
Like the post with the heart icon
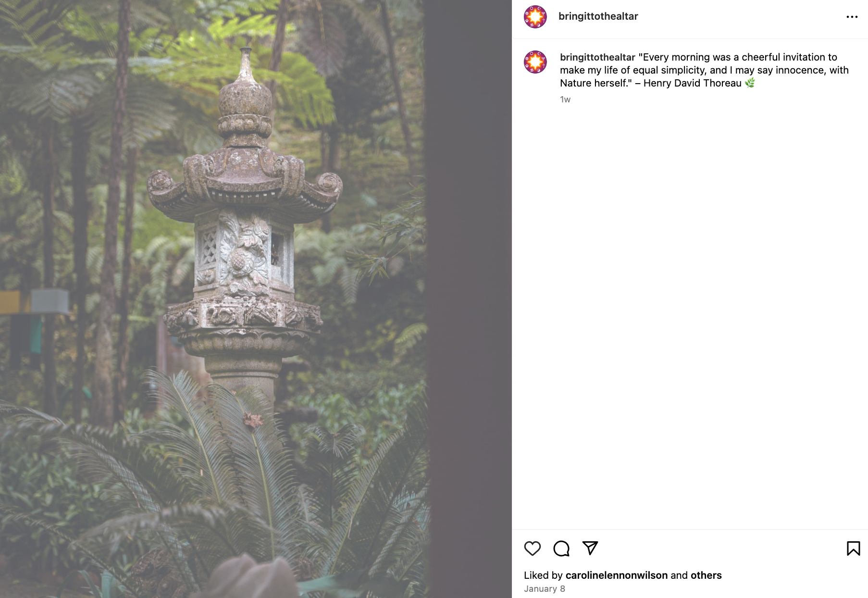tap(532, 548)
